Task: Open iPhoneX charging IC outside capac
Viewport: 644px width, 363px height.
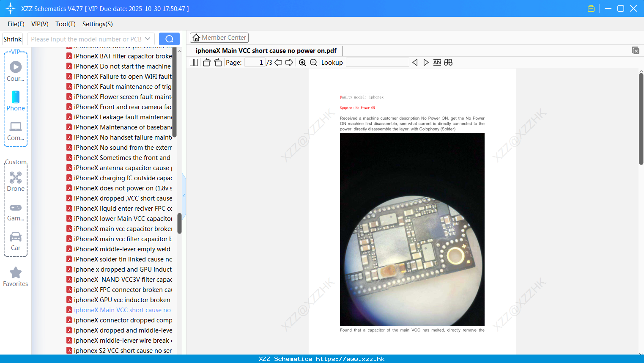Action: (123, 178)
